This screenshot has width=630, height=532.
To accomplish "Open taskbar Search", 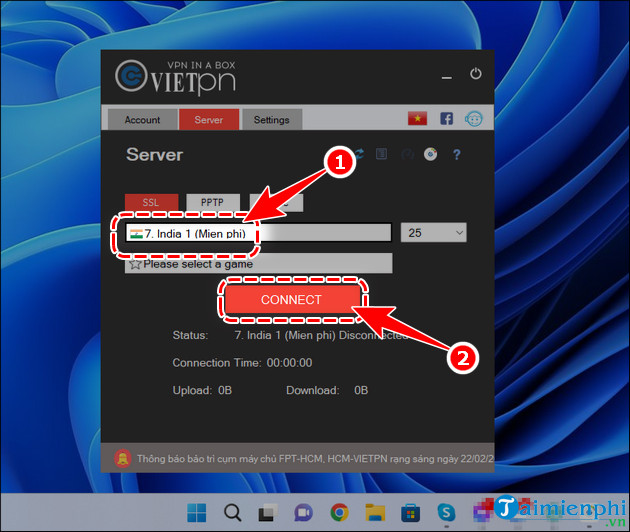I will click(232, 513).
